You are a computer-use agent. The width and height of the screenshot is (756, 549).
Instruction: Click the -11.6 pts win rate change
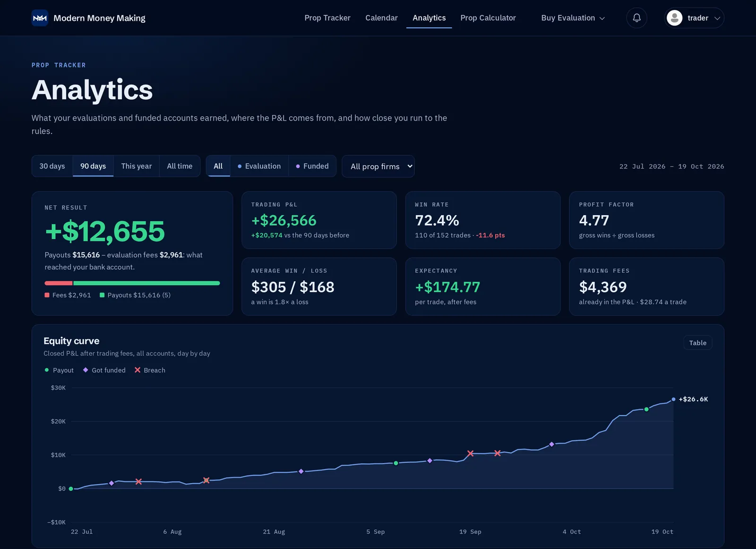[x=490, y=235]
